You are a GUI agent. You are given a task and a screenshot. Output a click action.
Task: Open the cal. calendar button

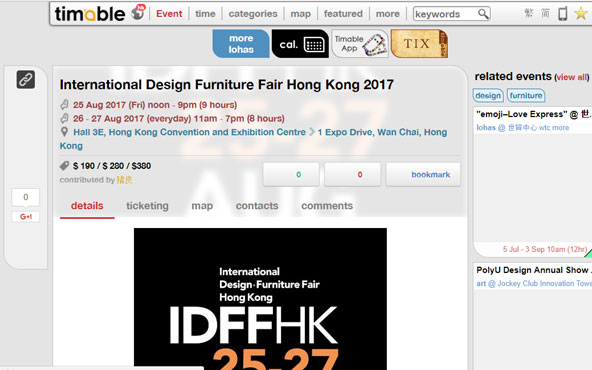click(300, 44)
